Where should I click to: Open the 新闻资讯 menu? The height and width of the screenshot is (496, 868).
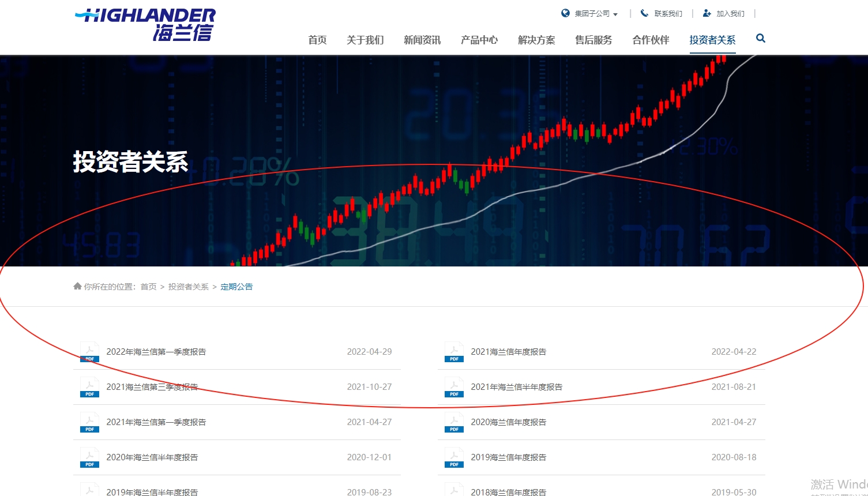[422, 40]
